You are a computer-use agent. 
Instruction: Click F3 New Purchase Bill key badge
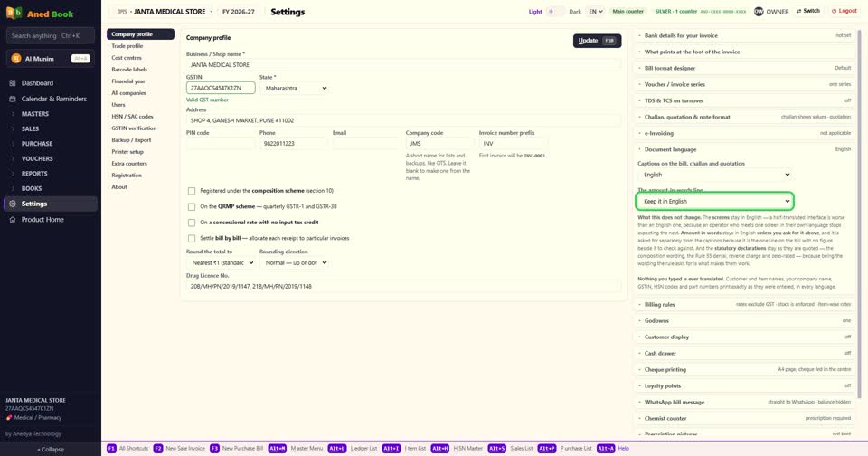(214, 448)
